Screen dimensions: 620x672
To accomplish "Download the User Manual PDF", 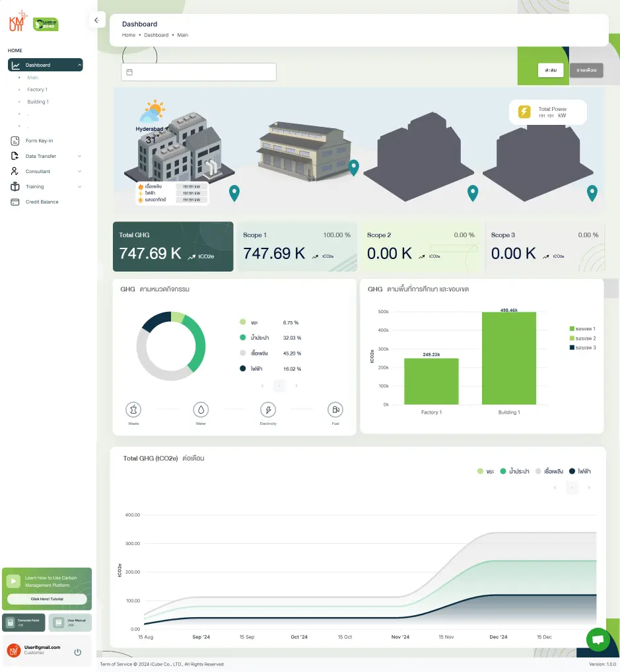I will click(x=69, y=622).
